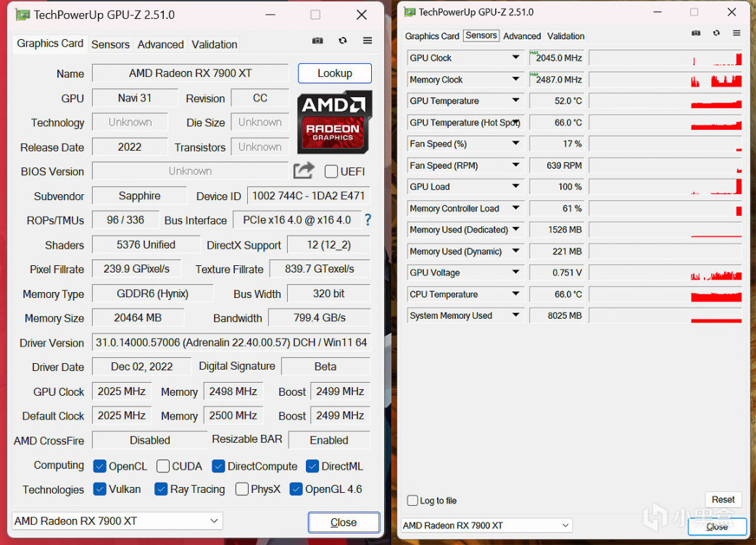Click GPU-Z app icon in right title bar
The image size is (756, 545).
coord(410,12)
